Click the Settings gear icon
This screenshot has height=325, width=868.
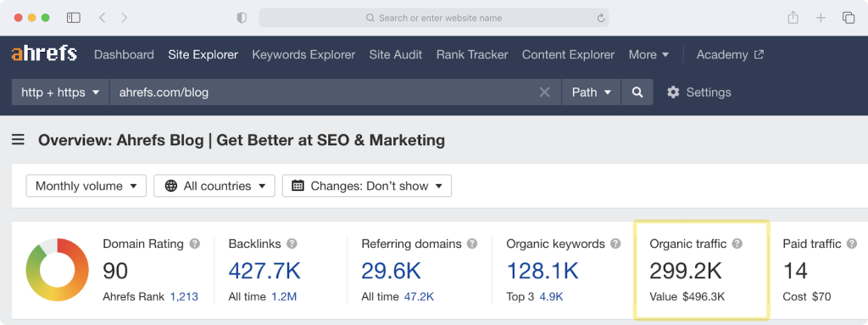(x=673, y=92)
